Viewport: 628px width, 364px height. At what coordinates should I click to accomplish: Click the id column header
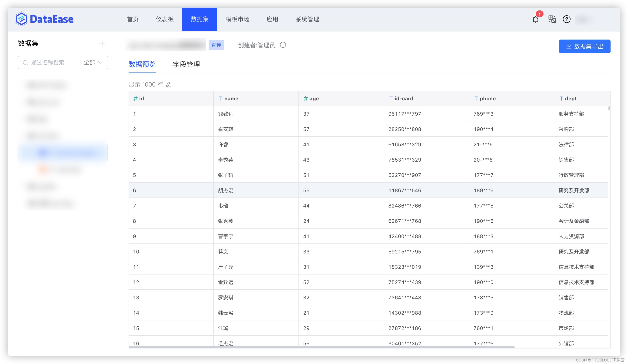(x=171, y=99)
